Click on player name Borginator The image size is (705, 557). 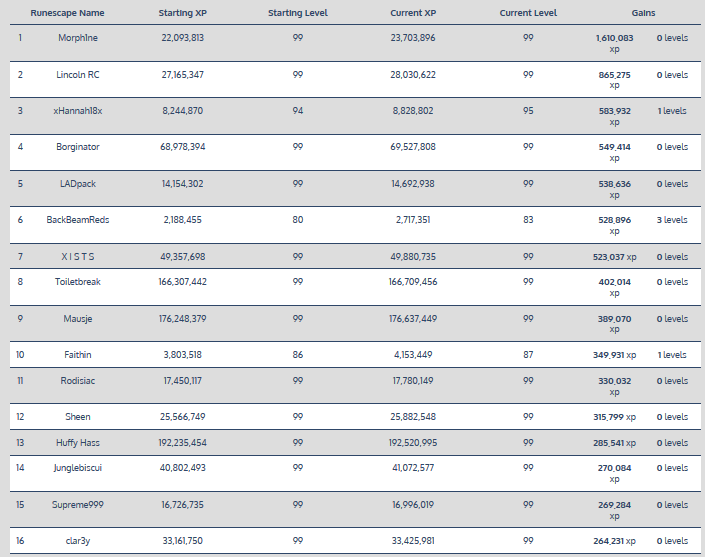[x=77, y=147]
